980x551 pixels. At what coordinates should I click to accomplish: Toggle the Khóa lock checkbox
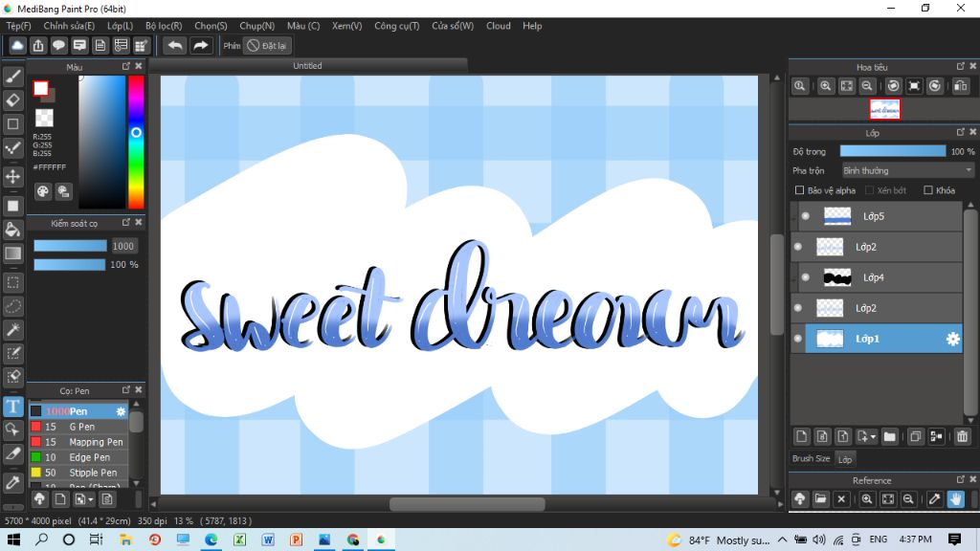click(x=928, y=190)
